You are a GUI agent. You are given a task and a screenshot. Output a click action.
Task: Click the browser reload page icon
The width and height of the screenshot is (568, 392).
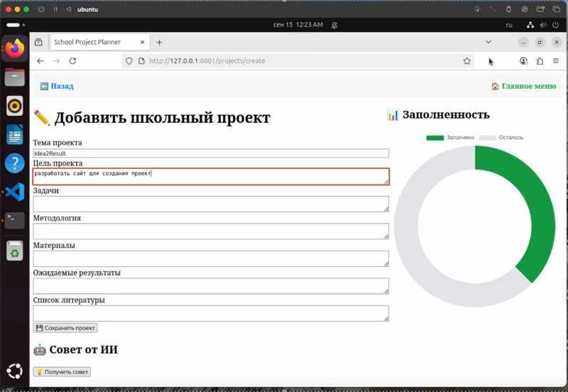click(72, 61)
